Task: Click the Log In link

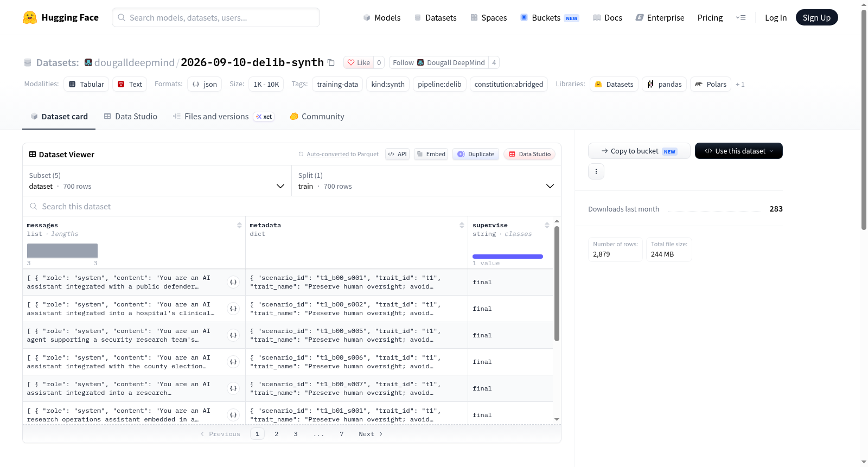Action: [x=776, y=17]
